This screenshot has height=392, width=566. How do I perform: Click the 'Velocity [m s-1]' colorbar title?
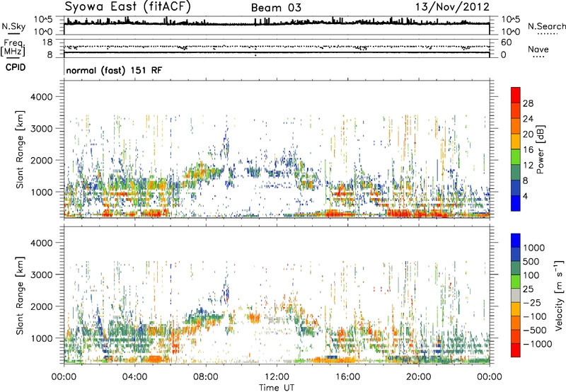(x=559, y=294)
